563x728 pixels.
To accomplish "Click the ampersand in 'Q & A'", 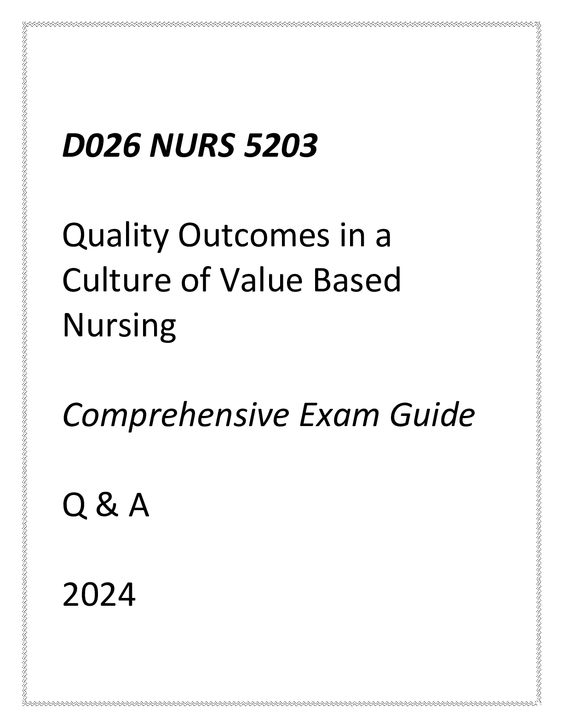I will [x=107, y=506].
